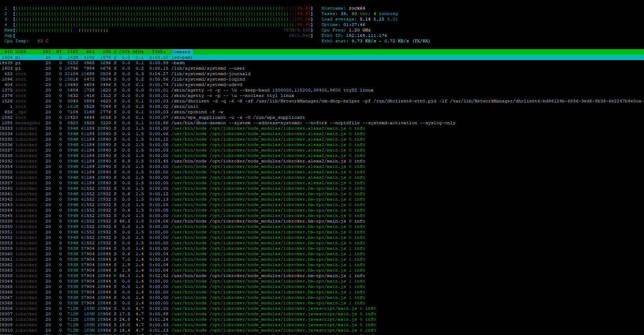
Task: Select the alexa2 process row with PID 29333
Action: [322, 128]
